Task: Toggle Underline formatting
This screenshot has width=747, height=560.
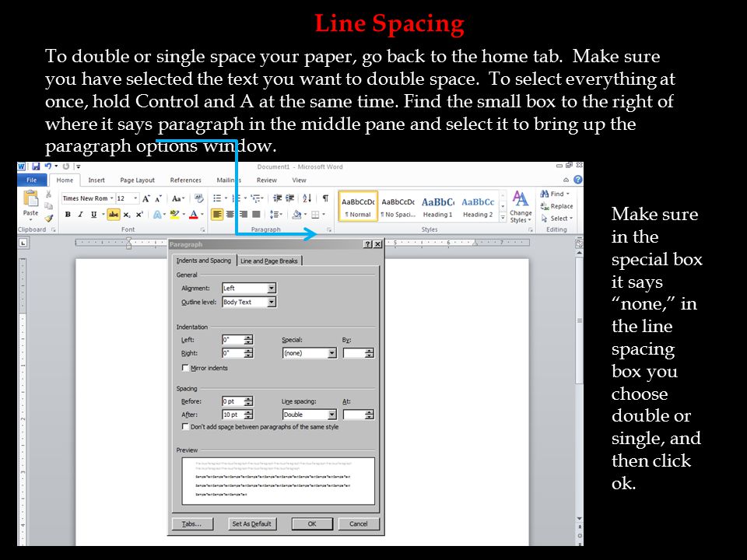Action: click(94, 215)
